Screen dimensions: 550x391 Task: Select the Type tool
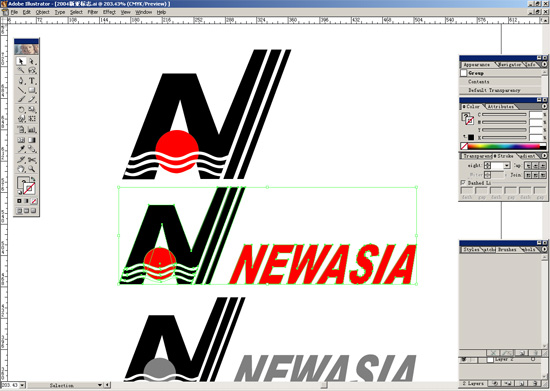[x=32, y=81]
